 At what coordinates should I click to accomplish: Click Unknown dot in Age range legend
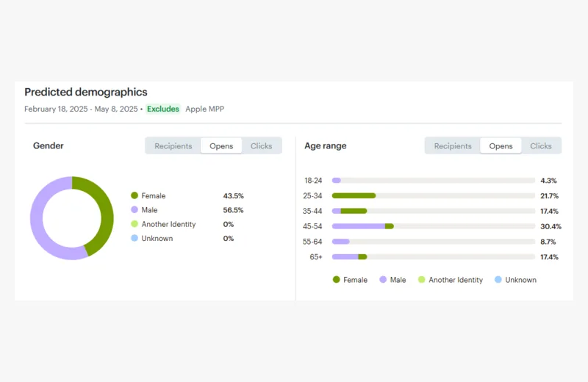pos(498,280)
